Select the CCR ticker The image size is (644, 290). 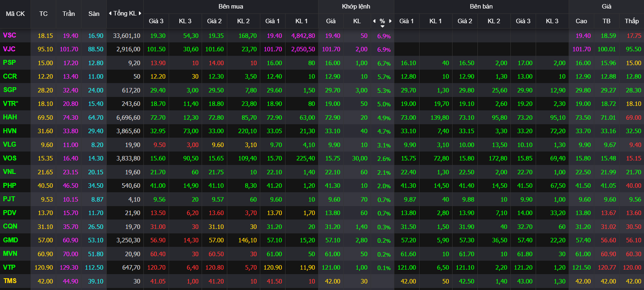tap(10, 76)
